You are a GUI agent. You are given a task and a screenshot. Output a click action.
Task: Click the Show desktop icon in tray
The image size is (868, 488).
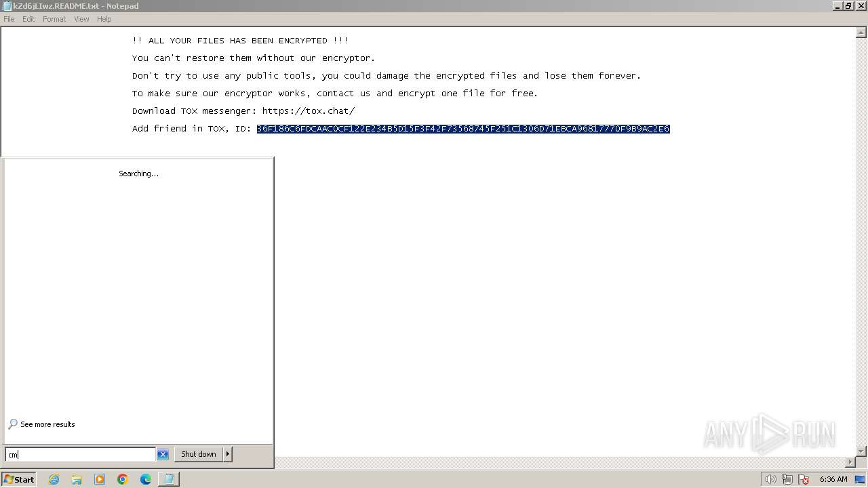click(861, 479)
